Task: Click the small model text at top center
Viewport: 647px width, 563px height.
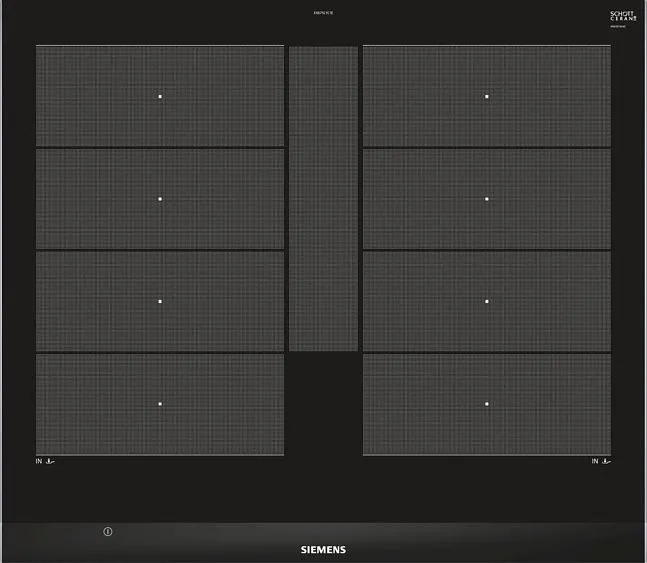Action: pos(323,13)
